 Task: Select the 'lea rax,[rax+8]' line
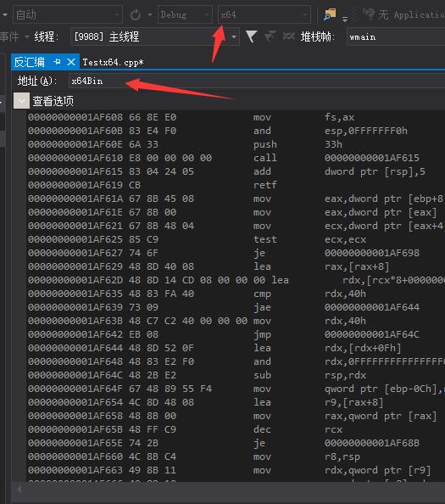236,266
